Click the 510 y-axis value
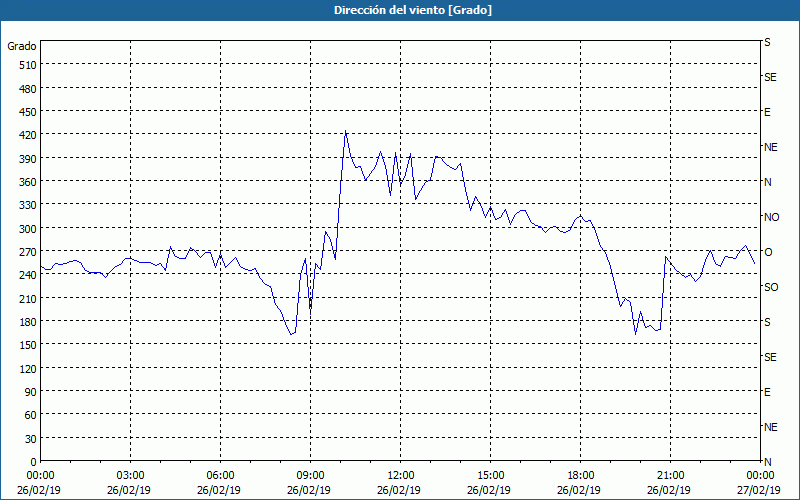800x500 pixels. pos(29,65)
